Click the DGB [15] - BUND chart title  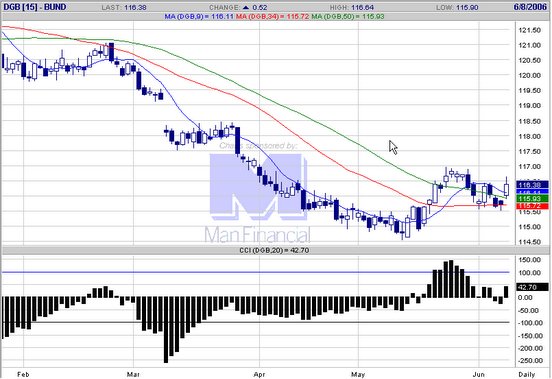pyautogui.click(x=34, y=7)
